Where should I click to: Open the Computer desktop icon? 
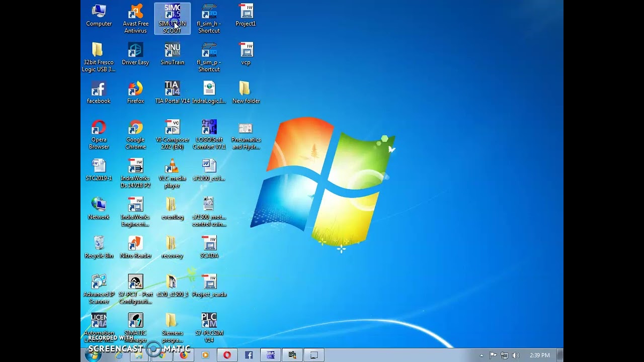[x=99, y=16]
